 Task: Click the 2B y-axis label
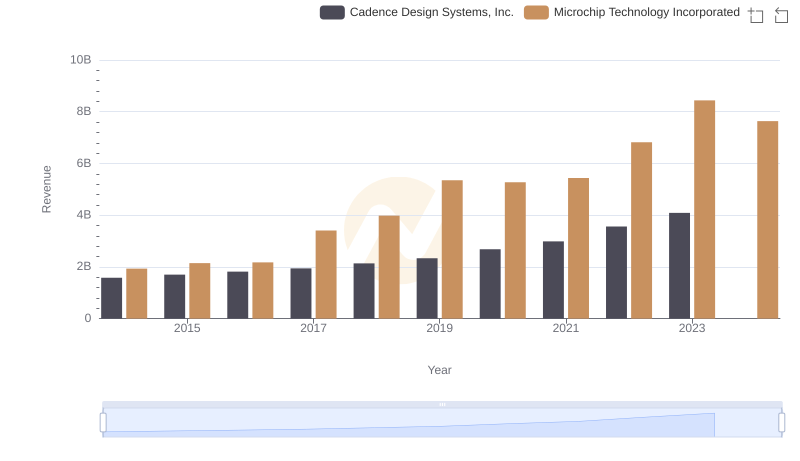point(84,267)
